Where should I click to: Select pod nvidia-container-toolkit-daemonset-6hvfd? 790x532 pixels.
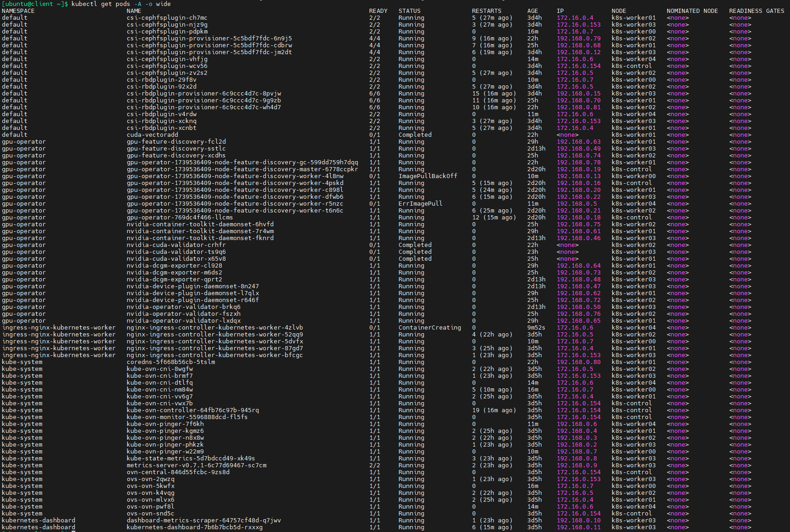tap(200, 224)
